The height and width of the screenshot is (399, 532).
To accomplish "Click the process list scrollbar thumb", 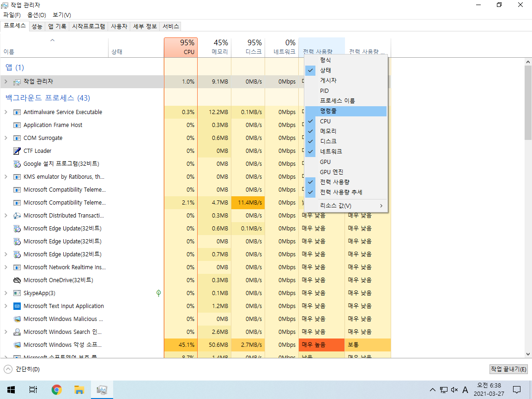I will click(527, 103).
